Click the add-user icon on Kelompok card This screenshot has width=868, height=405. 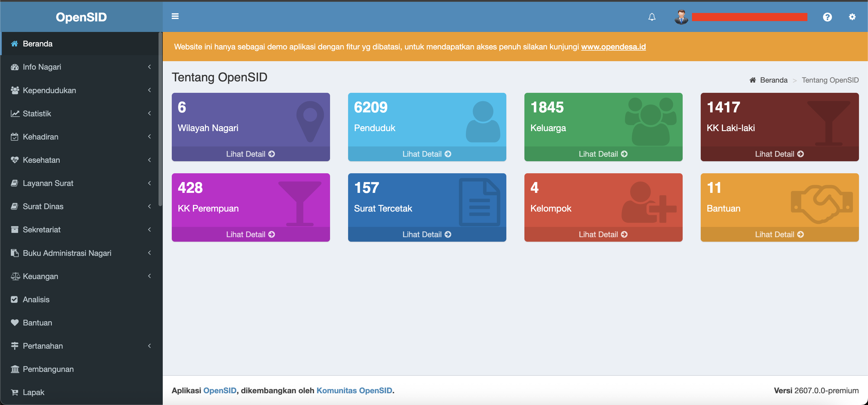pos(649,202)
